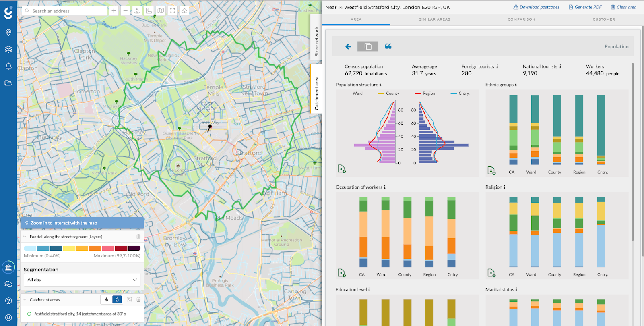Click the blue quotation marks icon
644x326 pixels.
(388, 46)
